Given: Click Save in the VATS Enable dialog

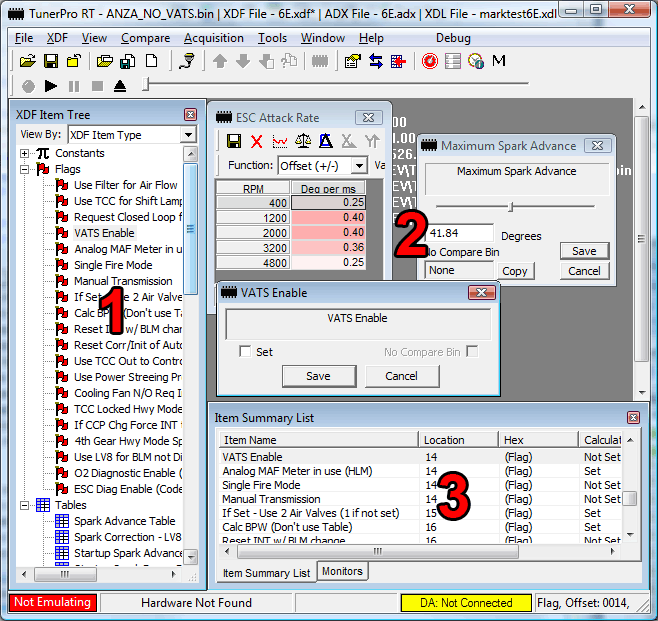Looking at the screenshot, I should (x=318, y=376).
